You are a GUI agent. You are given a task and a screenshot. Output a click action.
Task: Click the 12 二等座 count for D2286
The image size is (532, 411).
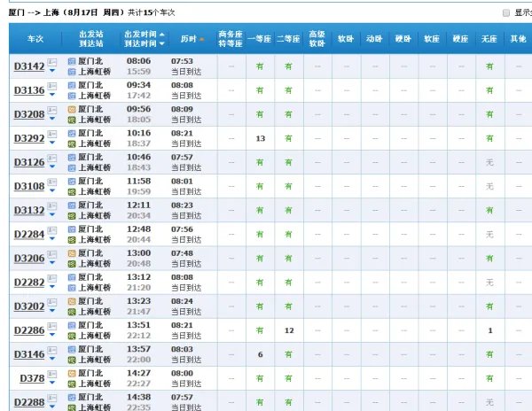(x=289, y=330)
